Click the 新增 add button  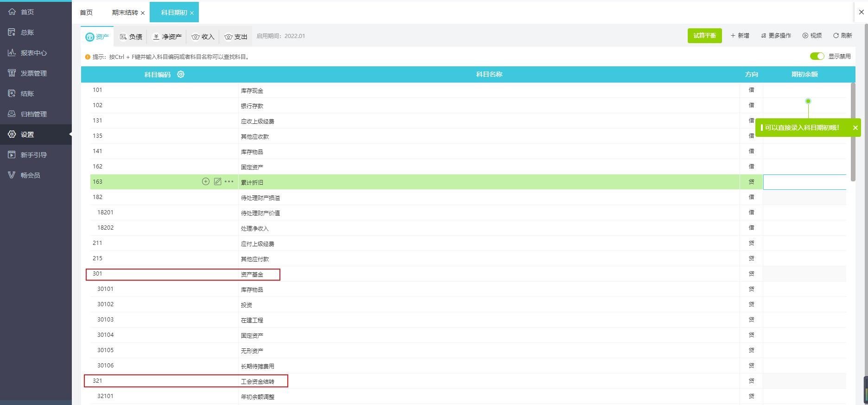(740, 36)
